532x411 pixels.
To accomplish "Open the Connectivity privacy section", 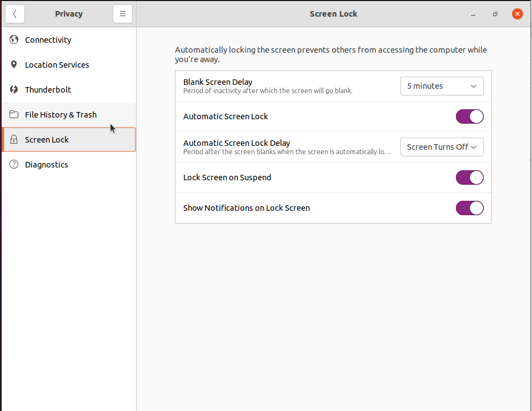I will click(48, 40).
